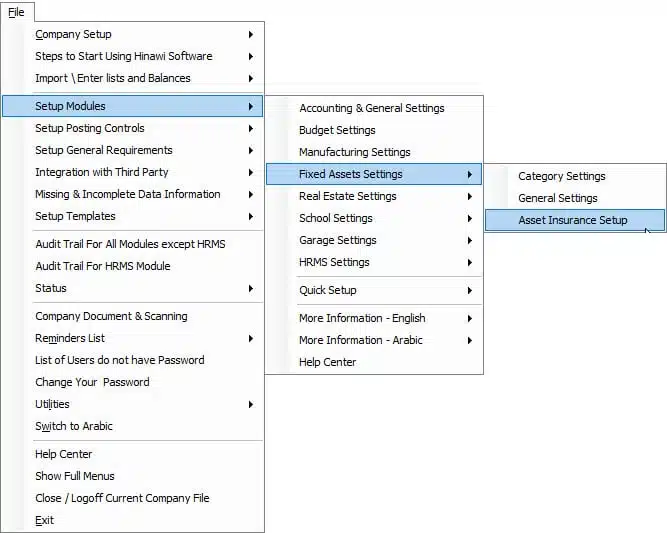Select Switch to Arabic
Screen dimensions: 667x533
point(133,426)
